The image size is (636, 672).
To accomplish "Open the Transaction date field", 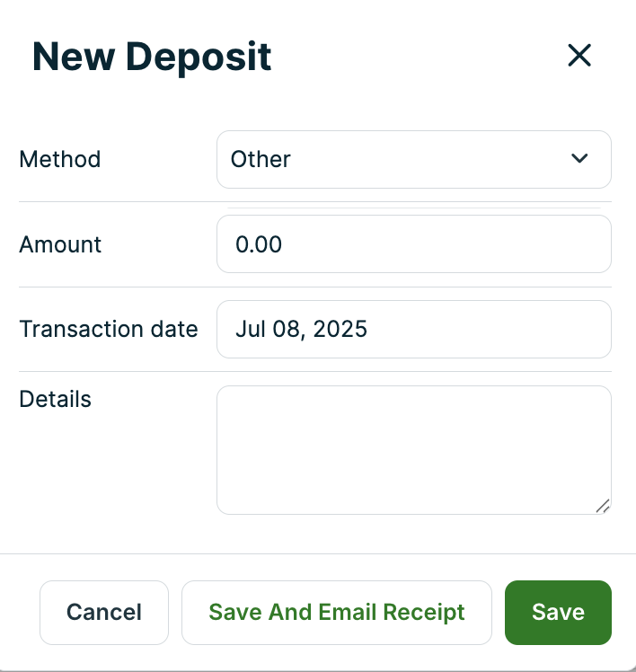I will tap(413, 329).
